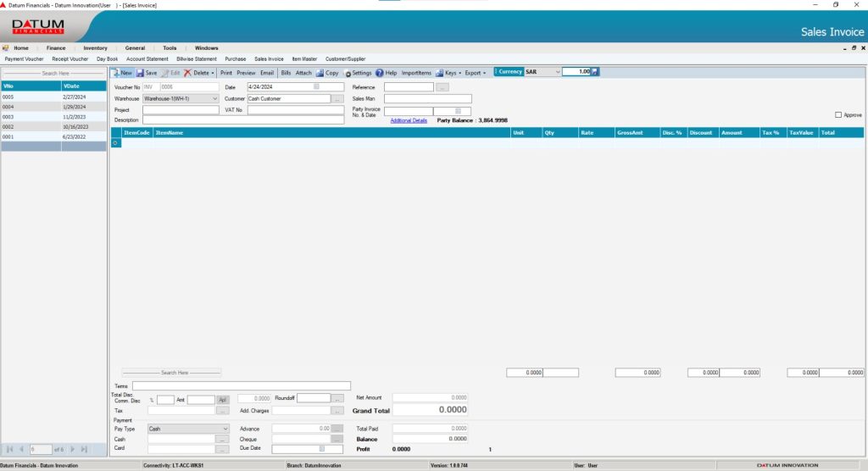Select voucher 0005 in the list
The height and width of the screenshot is (471, 868).
click(53, 97)
